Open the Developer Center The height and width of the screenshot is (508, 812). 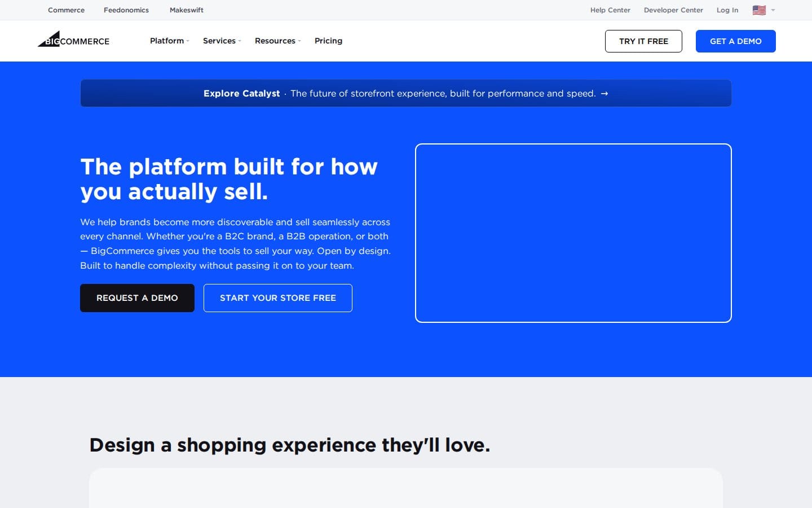coord(673,10)
